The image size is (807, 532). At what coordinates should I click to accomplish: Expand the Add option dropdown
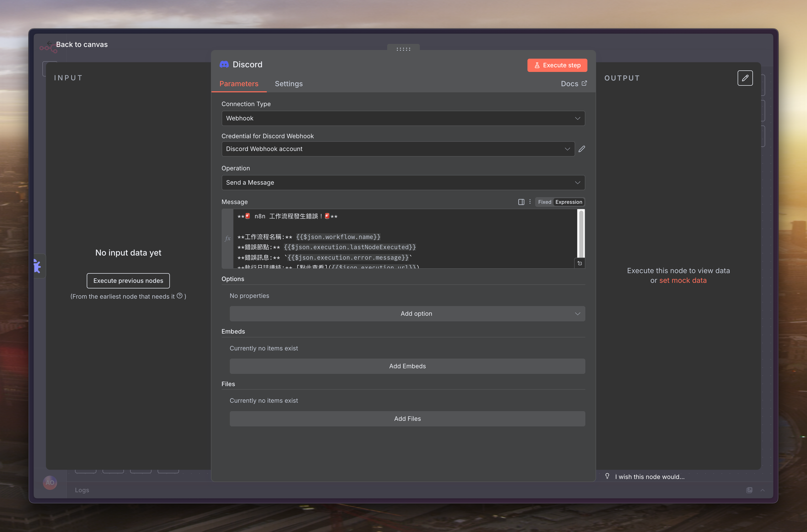tap(407, 313)
